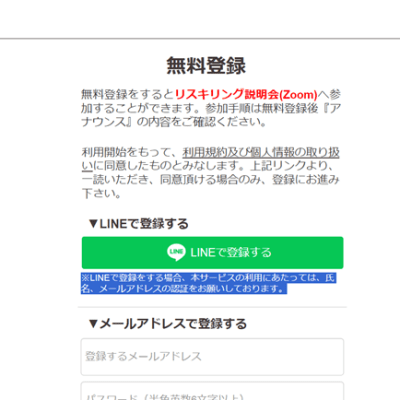The width and height of the screenshot is (400, 400).
Task: Click the blue highlighted ※LINE note text
Action: (x=208, y=283)
